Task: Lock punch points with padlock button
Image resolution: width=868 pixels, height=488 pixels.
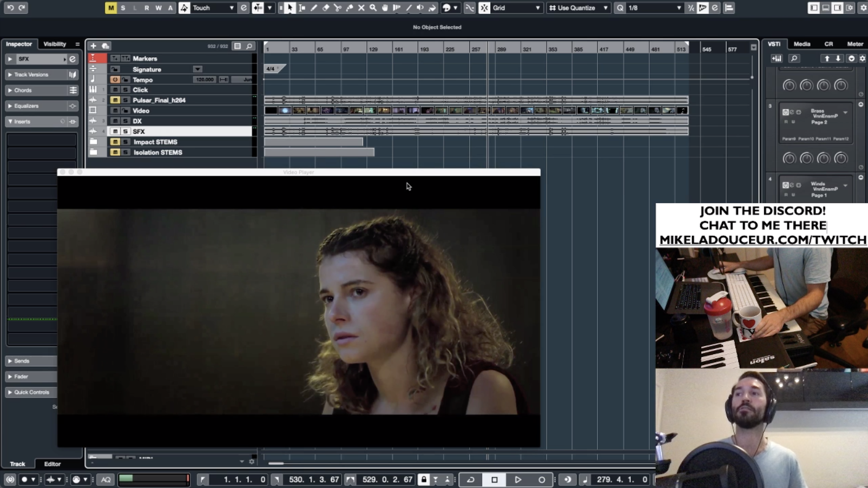Action: (x=424, y=479)
